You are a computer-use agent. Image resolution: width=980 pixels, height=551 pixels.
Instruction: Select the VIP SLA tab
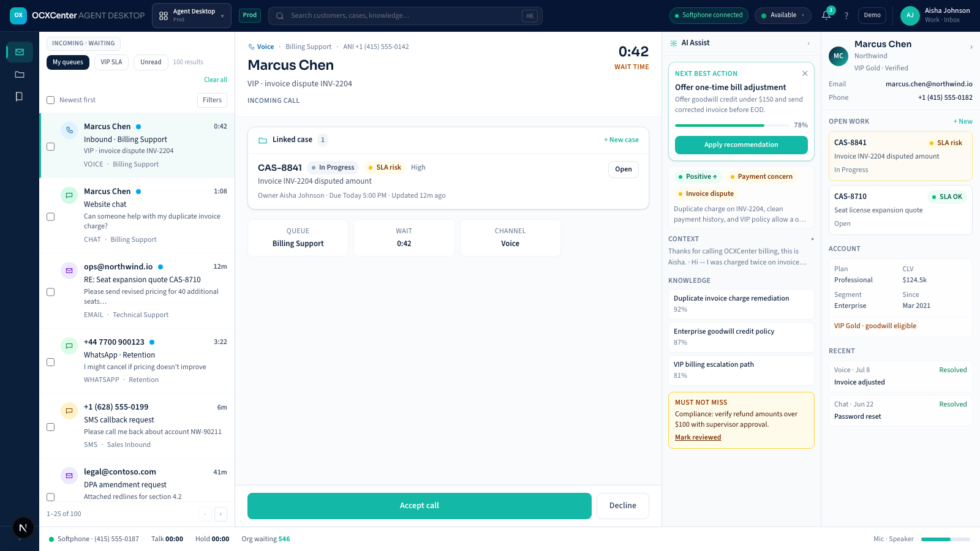click(x=111, y=62)
